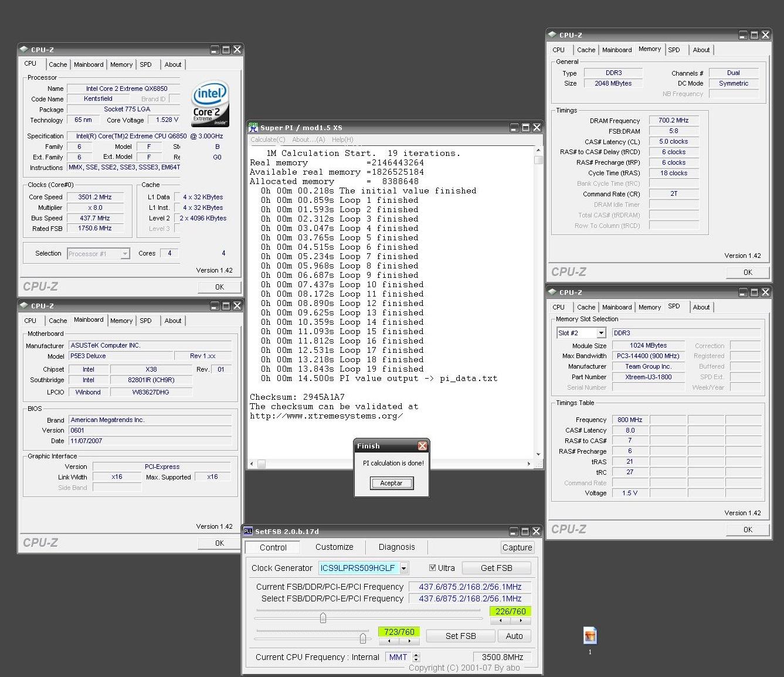Screen dimensions: 784x677
Task: Open the Clock Generator dropdown in SetFSB
Action: click(403, 568)
